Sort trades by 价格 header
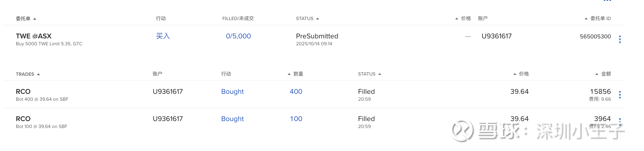Screen dimensions: 644x151 pos(521,74)
